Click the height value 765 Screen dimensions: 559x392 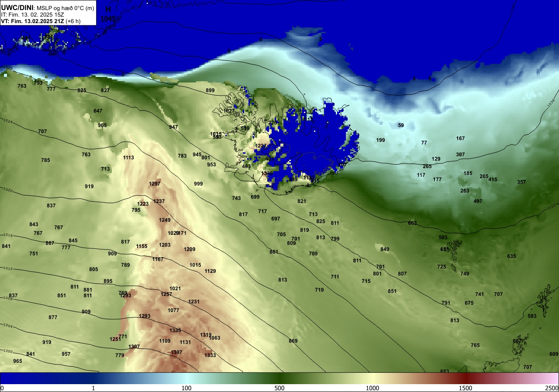pos(475,345)
